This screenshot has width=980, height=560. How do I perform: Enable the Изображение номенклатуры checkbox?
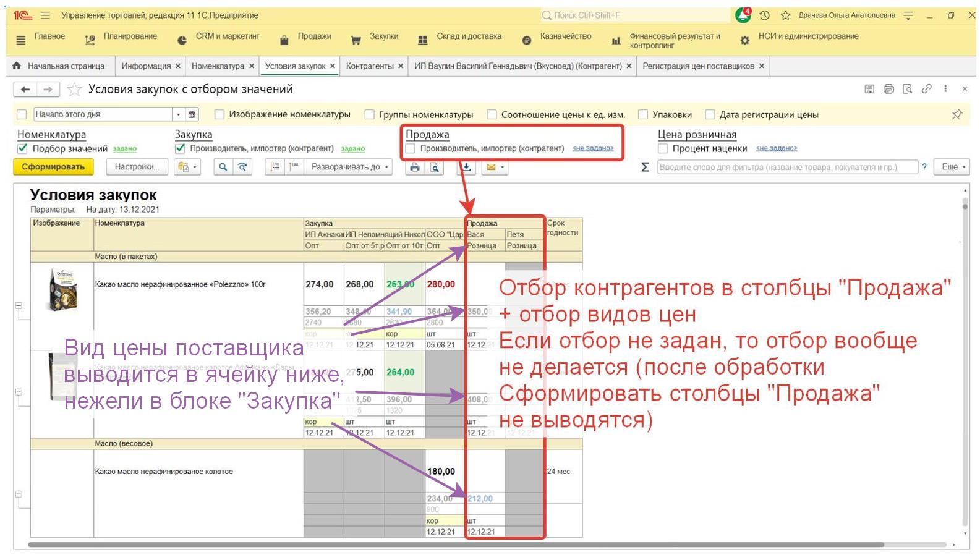click(x=219, y=114)
